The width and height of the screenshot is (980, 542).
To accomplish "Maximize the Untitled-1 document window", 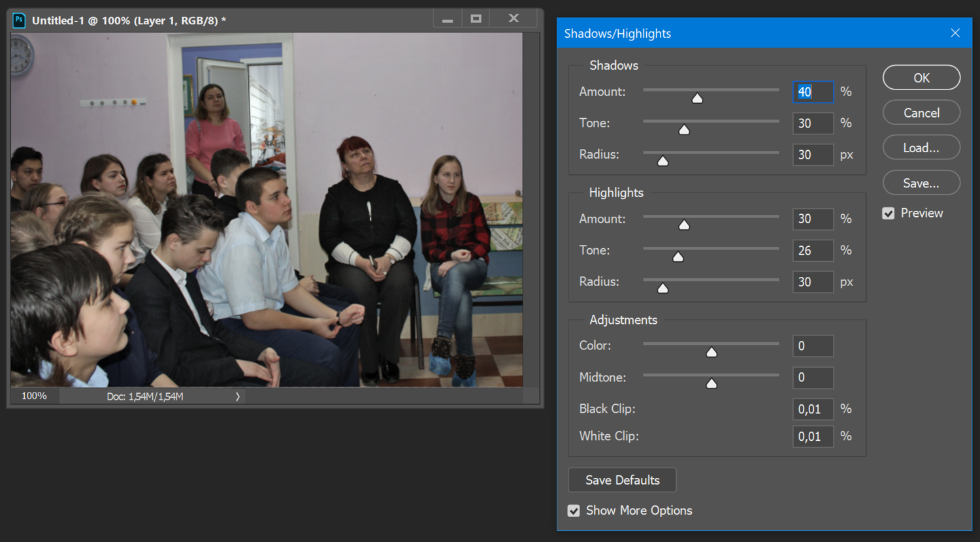I will pos(476,19).
